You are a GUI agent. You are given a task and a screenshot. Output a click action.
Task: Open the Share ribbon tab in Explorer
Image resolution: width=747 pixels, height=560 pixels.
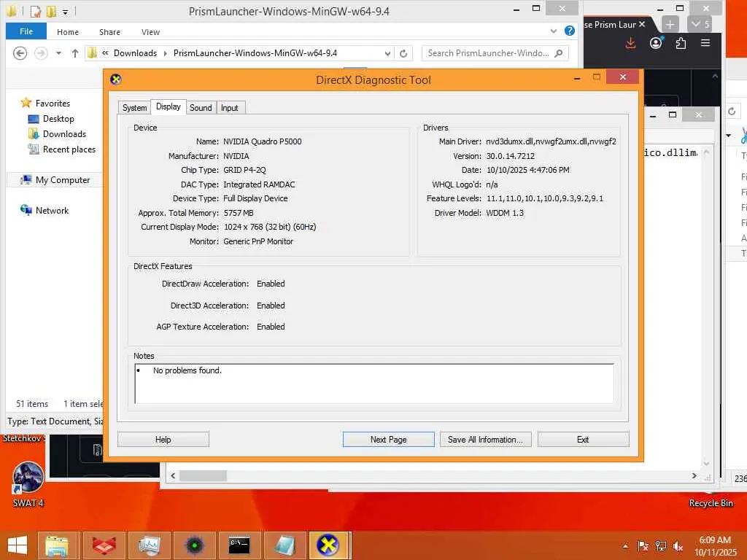(x=109, y=32)
